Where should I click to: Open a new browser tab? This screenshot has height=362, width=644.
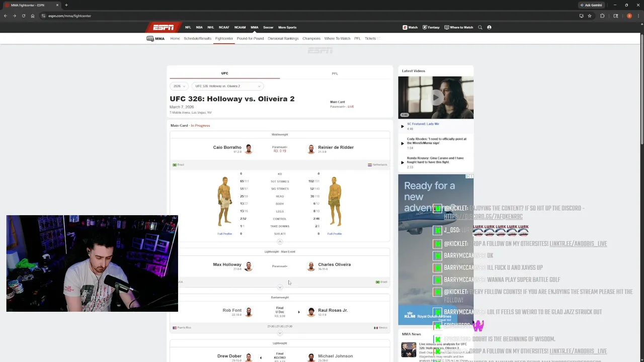[x=66, y=5]
